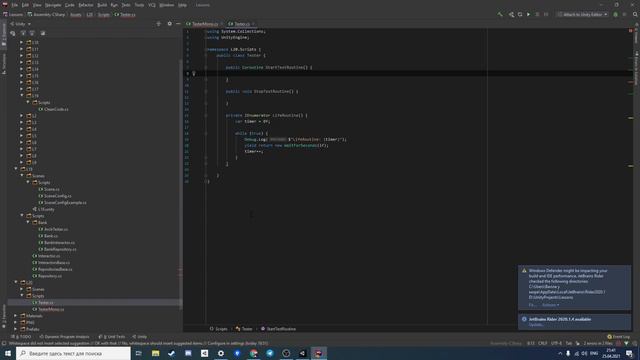Click the Assets breadcrumb in navigation bar

pos(76,15)
